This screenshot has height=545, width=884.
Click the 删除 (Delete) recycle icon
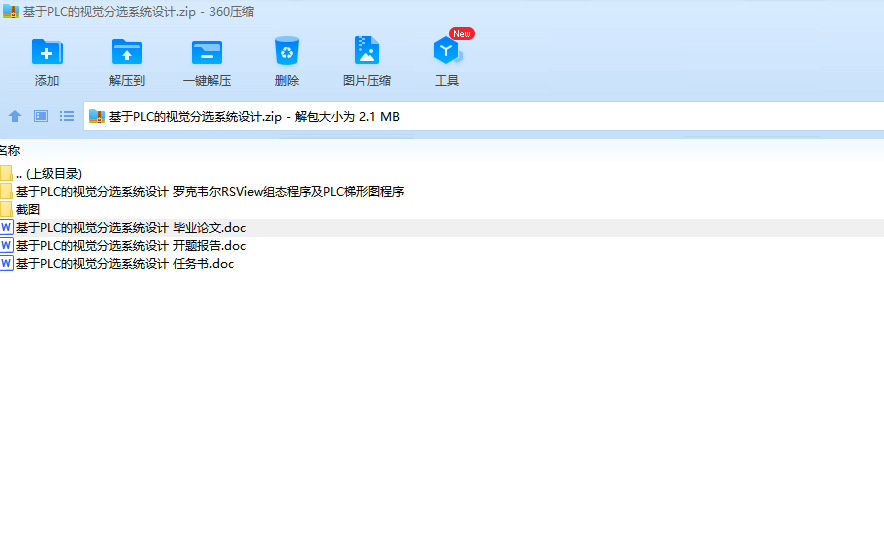(x=287, y=51)
